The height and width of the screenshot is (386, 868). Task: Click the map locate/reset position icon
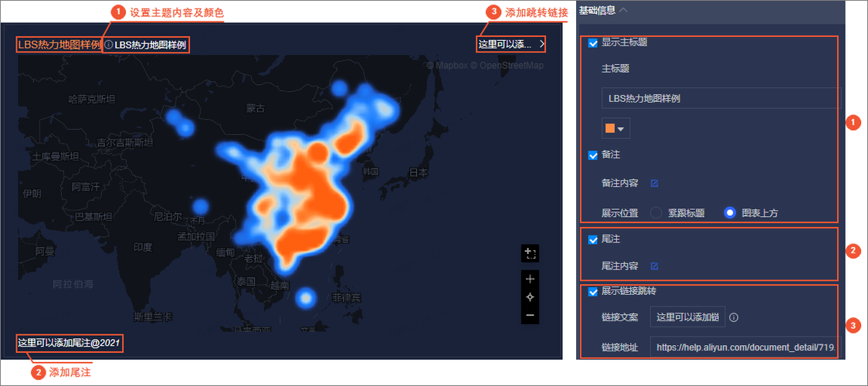(530, 297)
